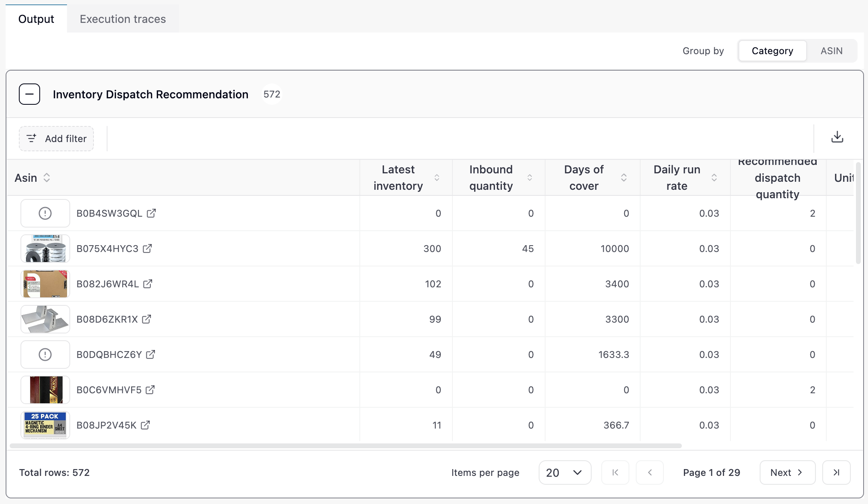Select the Output tab
Image resolution: width=868 pixels, height=504 pixels.
point(36,18)
